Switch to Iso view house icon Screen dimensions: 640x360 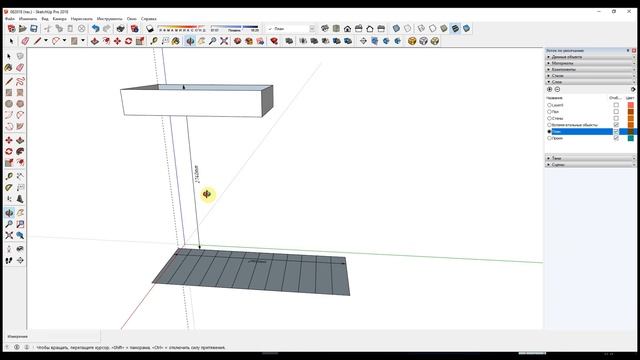pos(325,29)
